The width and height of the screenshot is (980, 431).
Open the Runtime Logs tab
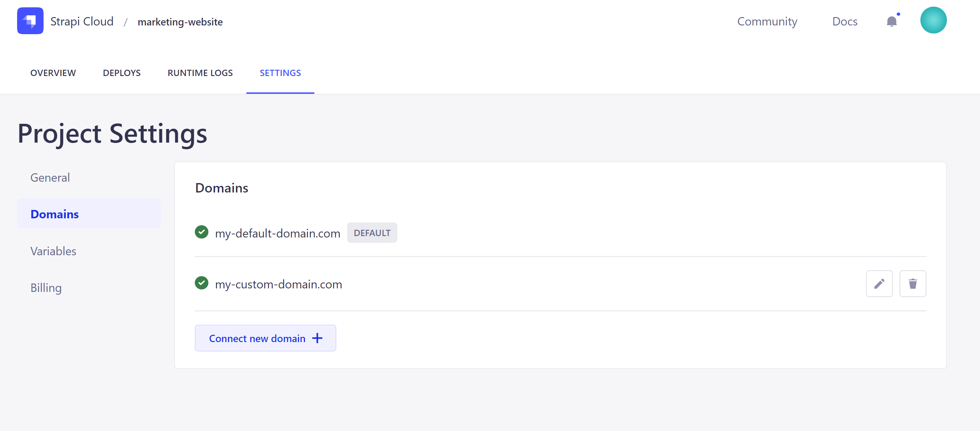(200, 73)
